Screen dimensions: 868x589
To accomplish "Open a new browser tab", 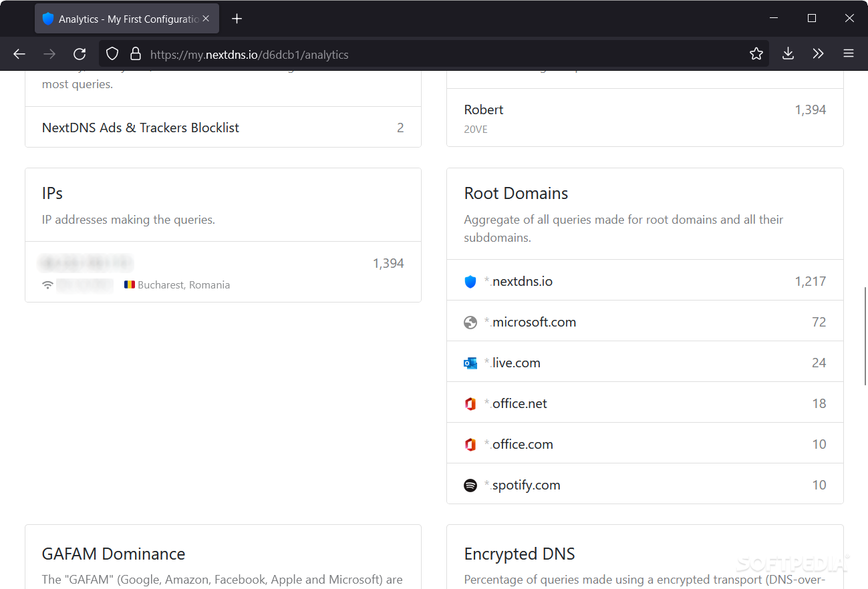I will pyautogui.click(x=237, y=19).
